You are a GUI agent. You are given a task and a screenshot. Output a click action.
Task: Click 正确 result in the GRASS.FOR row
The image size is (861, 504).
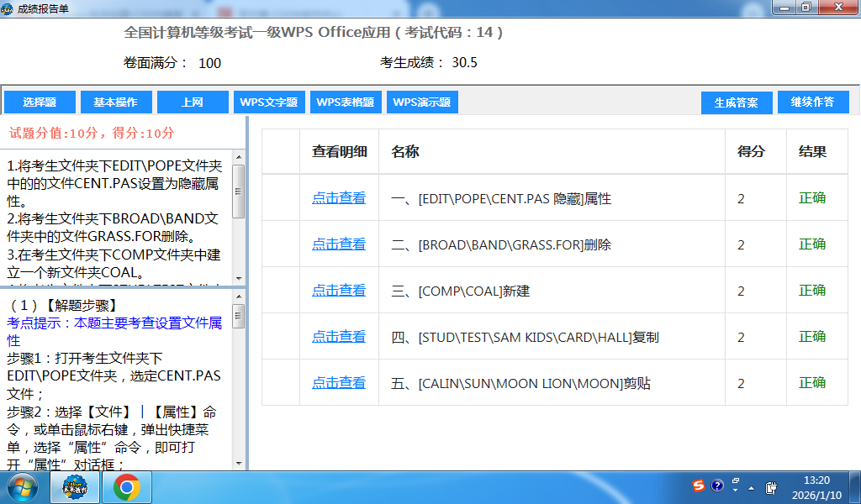click(x=812, y=244)
